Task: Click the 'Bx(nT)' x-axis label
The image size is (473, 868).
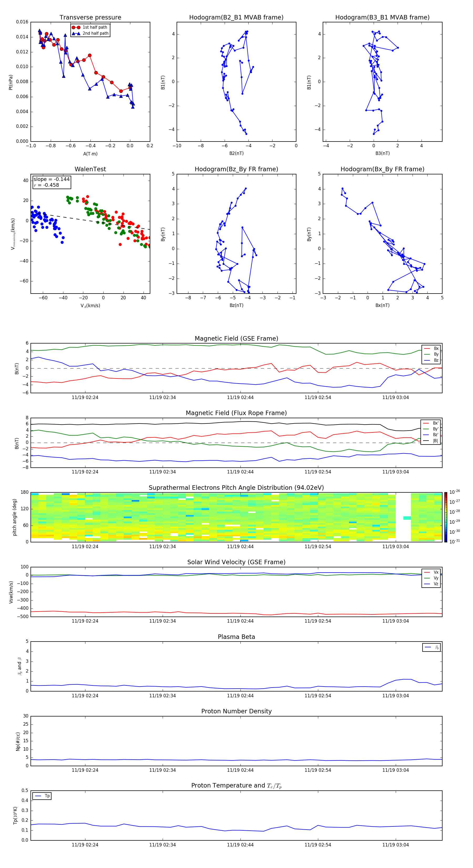Action: (x=382, y=305)
